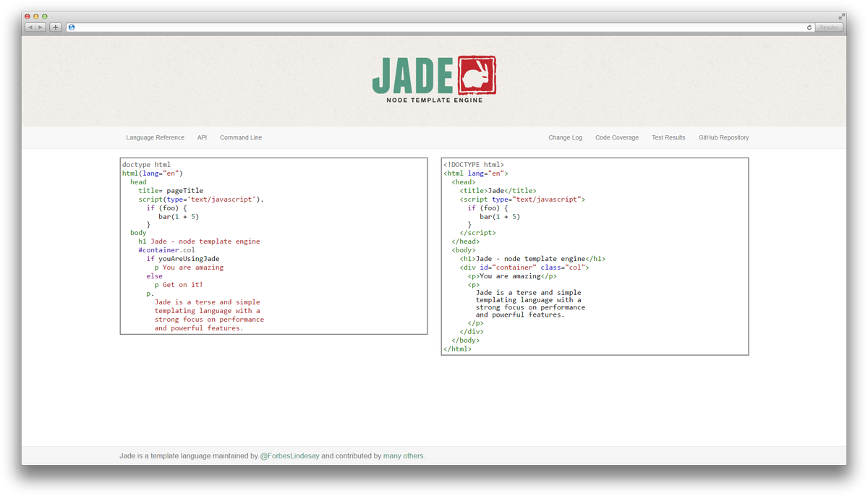Click the red close window button
The height and width of the screenshot is (496, 868).
27,16
